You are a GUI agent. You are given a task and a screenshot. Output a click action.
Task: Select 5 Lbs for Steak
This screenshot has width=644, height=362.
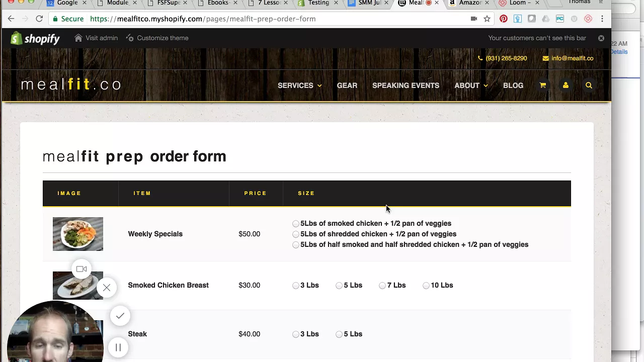point(339,334)
